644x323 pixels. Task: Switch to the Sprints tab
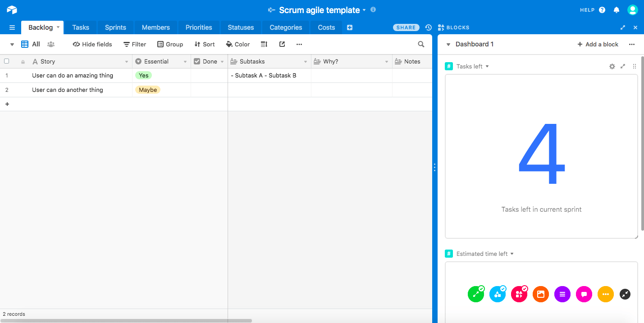coord(115,27)
